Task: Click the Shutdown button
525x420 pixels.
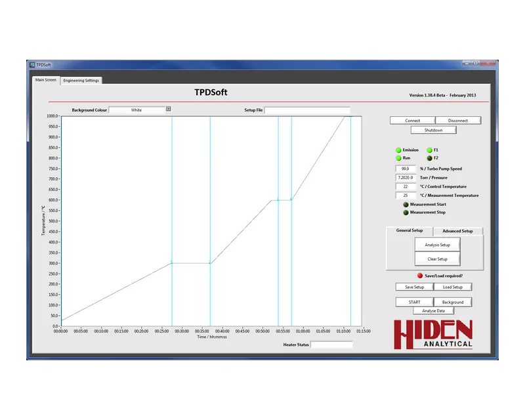Action: click(x=433, y=130)
